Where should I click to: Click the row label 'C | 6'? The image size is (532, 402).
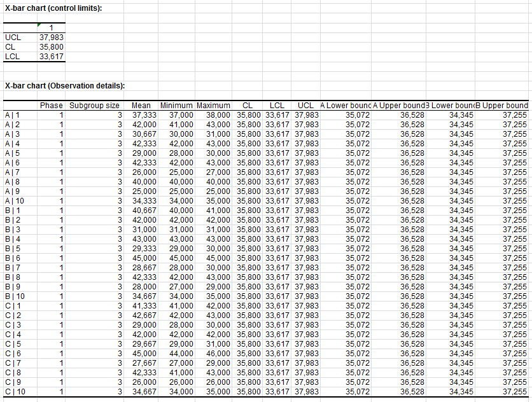pyautogui.click(x=13, y=353)
